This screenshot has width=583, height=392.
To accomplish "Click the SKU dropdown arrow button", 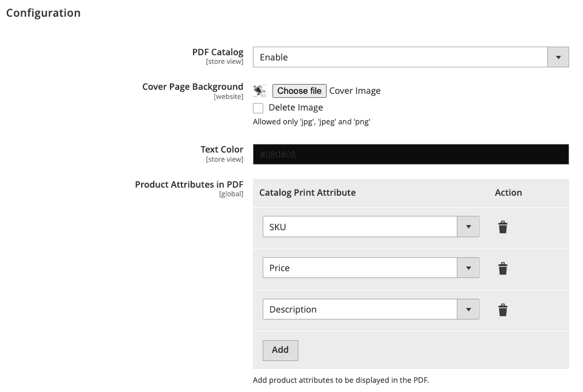I will (468, 227).
